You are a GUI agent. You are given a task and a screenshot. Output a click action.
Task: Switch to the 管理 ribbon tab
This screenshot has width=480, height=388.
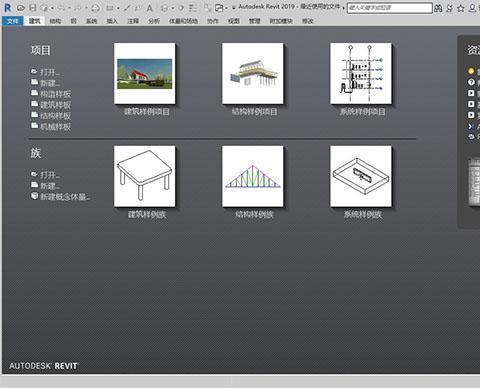(254, 21)
